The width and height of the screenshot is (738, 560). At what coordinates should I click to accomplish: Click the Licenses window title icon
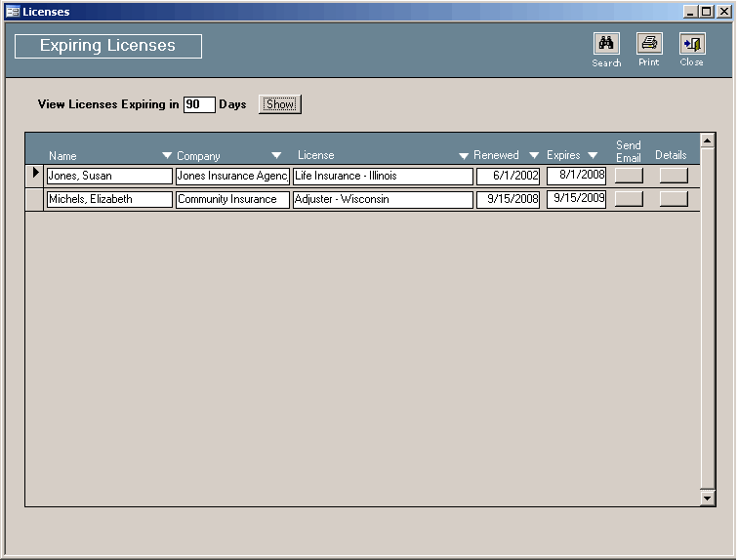click(x=13, y=12)
